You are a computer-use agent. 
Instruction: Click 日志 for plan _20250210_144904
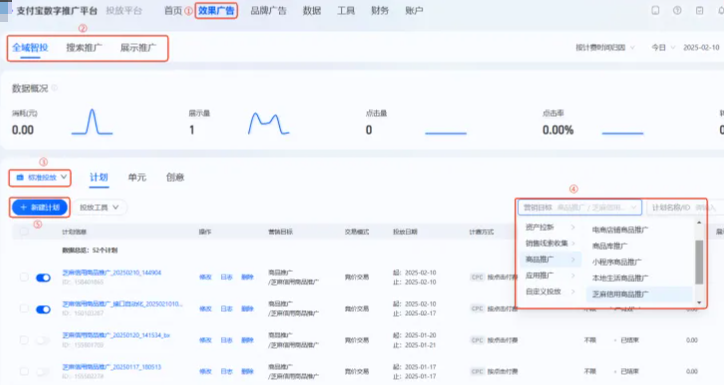tap(226, 277)
